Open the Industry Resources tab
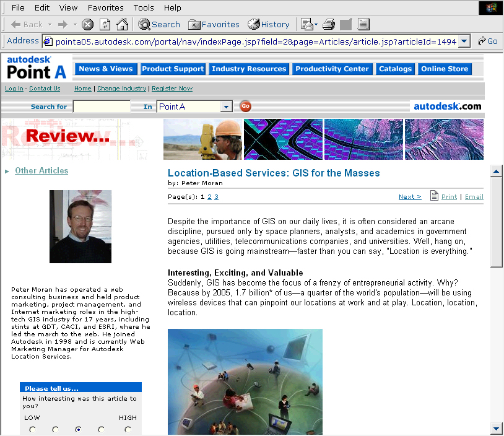Viewport: 504px width, 436px height. tap(249, 69)
